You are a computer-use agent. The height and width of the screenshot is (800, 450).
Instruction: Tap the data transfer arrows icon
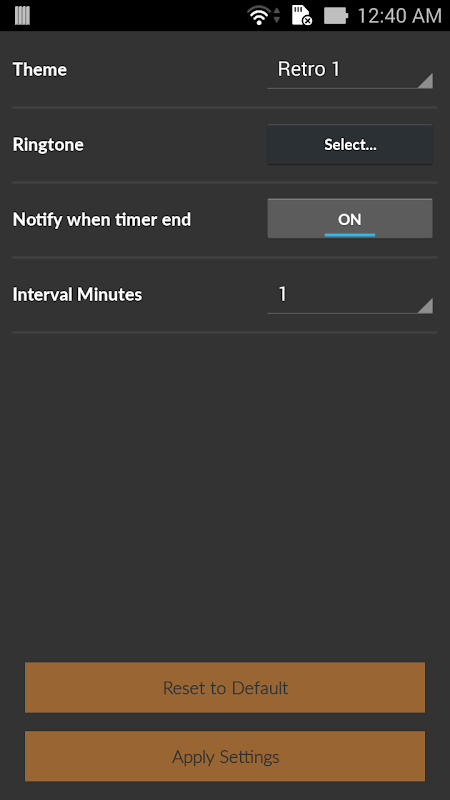[277, 15]
